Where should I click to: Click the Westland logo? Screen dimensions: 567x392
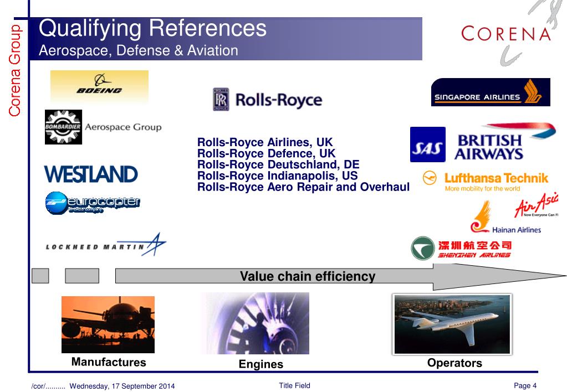(91, 174)
